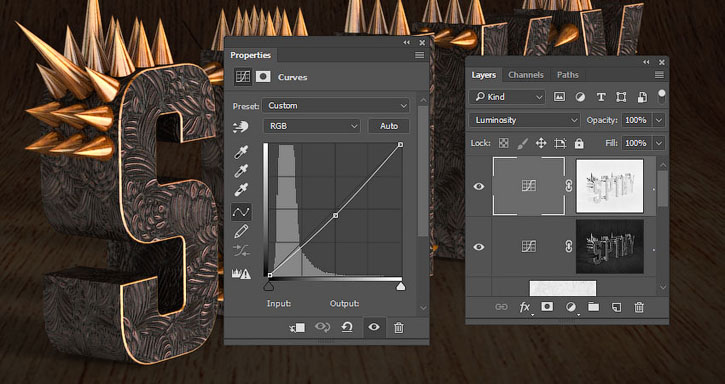The image size is (725, 384).
Task: Open the layer fx styles menu
Action: coord(525,307)
